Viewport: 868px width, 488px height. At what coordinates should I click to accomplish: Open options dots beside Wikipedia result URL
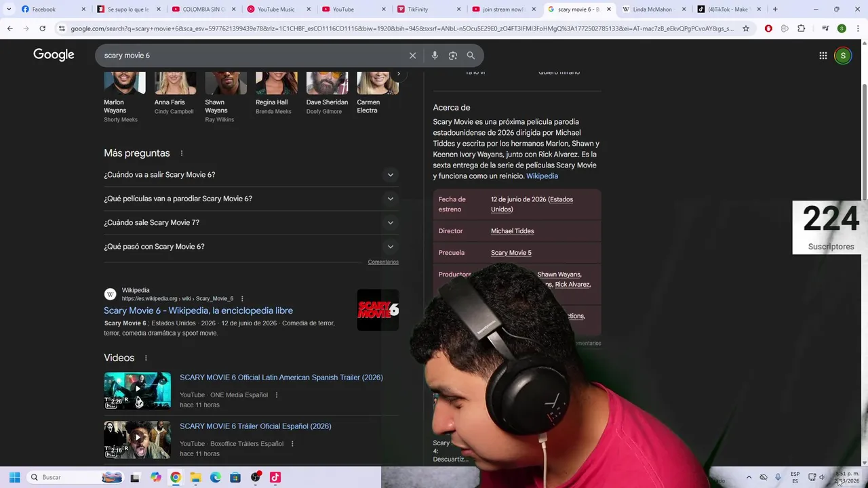click(242, 299)
